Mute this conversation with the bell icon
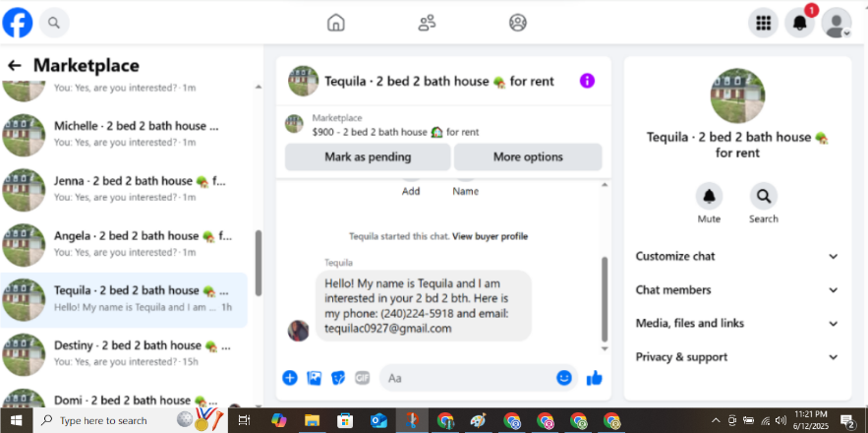 [x=709, y=196]
